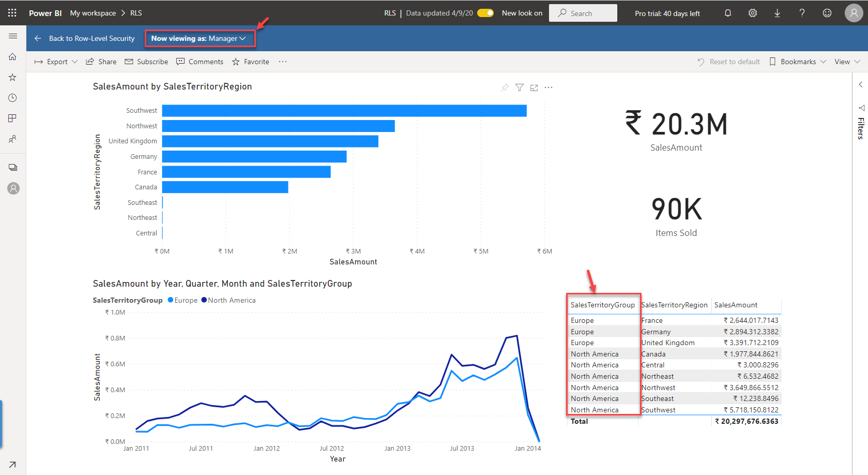
Task: Click My workspace breadcrumb link
Action: [93, 13]
